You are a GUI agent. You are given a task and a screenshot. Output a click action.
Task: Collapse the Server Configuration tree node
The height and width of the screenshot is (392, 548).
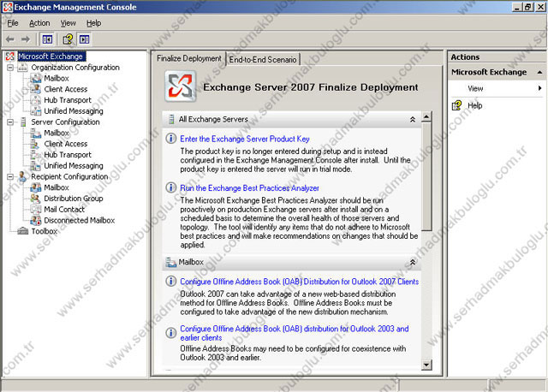[x=10, y=122]
